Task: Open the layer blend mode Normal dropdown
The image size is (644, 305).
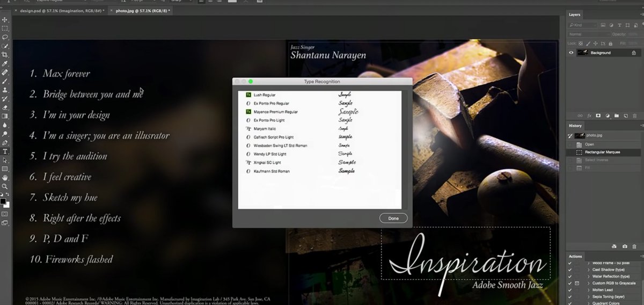Action: [589, 34]
